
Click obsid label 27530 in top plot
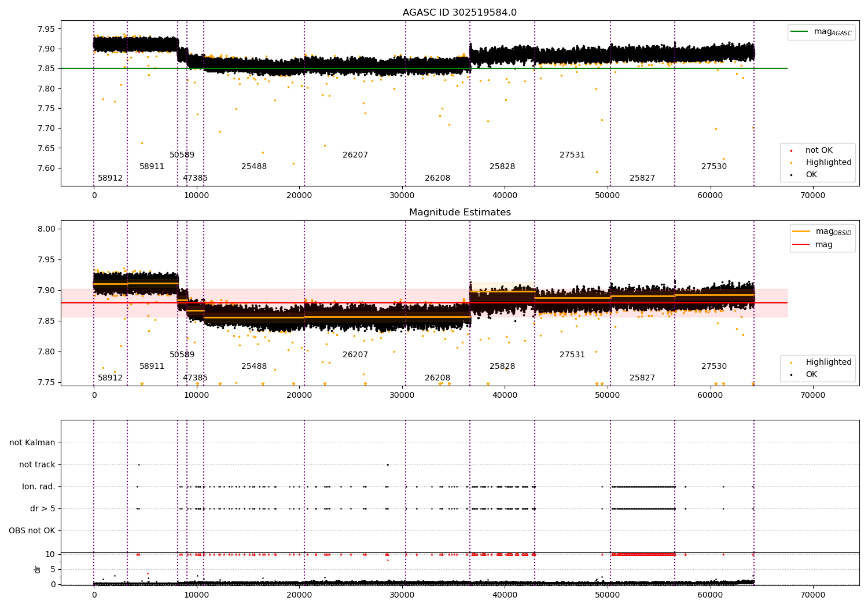point(714,167)
